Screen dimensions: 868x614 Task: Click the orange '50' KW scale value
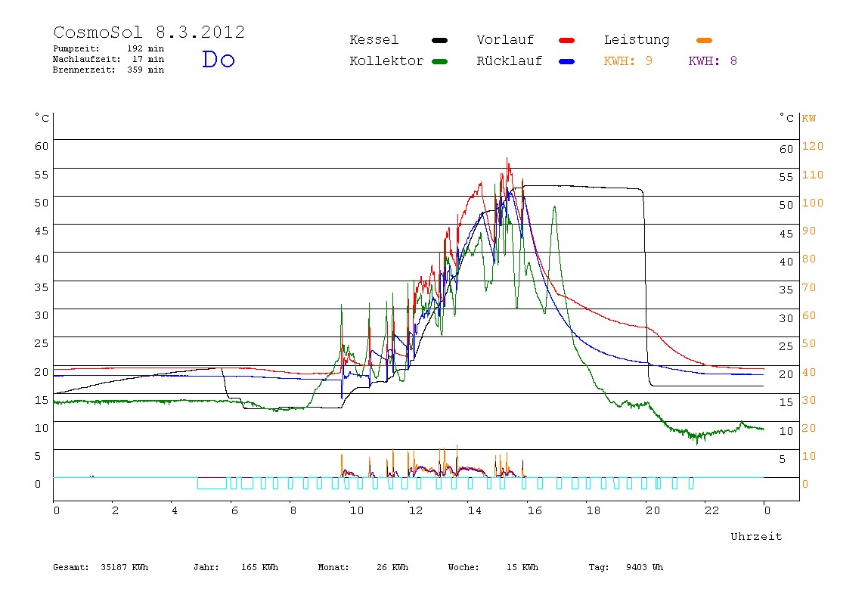pos(809,344)
